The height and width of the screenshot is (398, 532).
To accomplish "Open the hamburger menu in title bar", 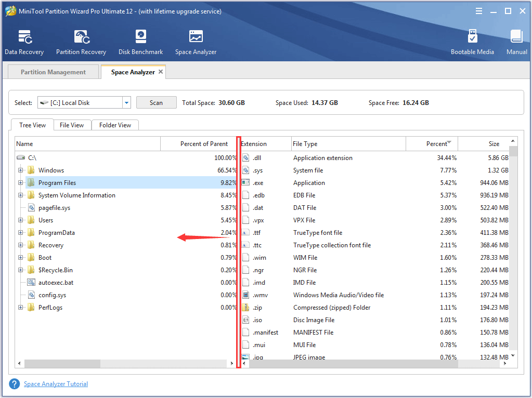I will (478, 10).
